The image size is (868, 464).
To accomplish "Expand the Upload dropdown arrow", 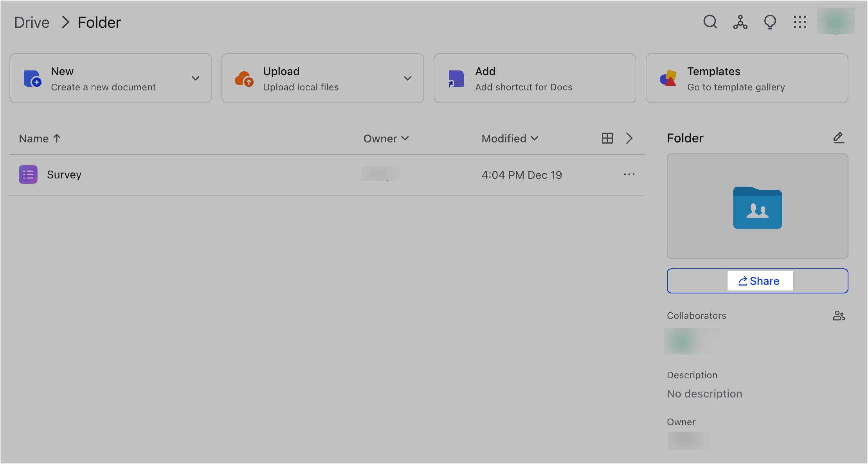I will click(x=408, y=78).
